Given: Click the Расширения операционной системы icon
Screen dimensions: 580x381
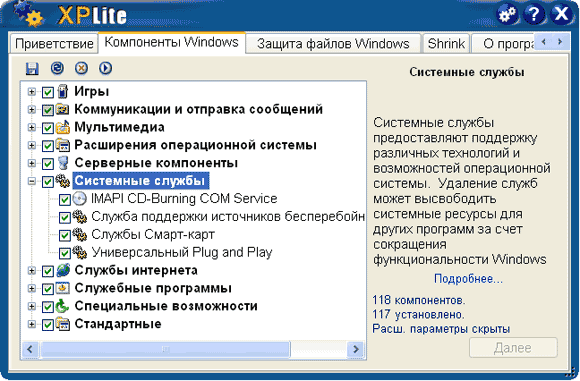Looking at the screenshot, I should [x=63, y=145].
